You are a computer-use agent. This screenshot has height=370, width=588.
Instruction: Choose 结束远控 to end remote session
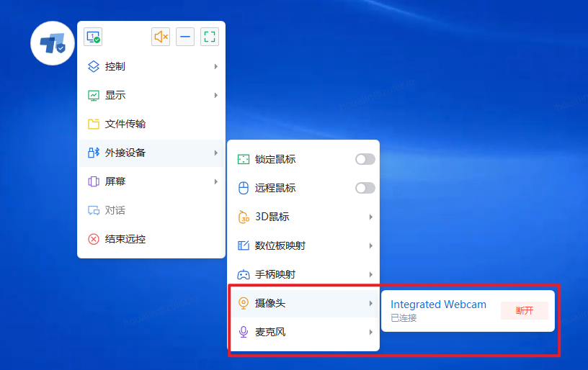click(x=151, y=239)
